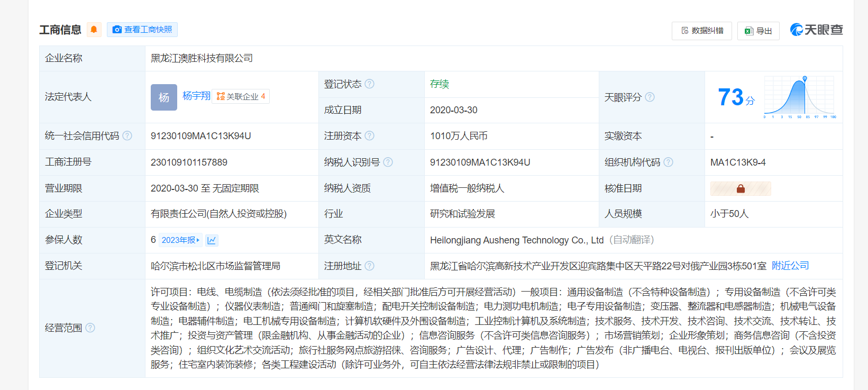
Task: Select 2020-03-30 至 无固定期限 text
Action: 205,188
